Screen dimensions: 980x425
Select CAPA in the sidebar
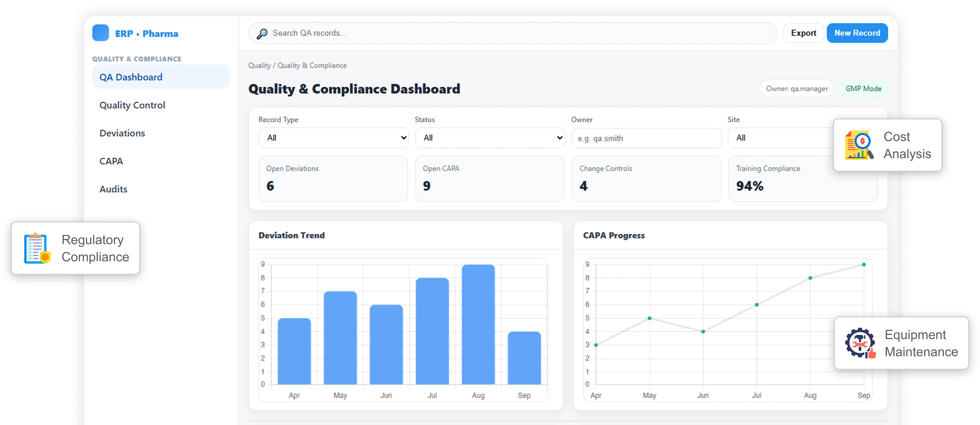coord(111,161)
